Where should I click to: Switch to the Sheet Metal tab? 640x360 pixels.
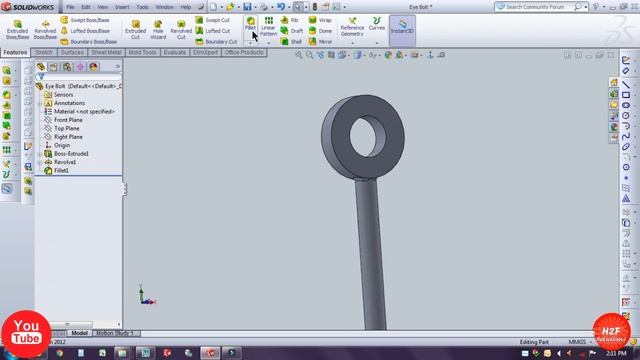coord(106,53)
